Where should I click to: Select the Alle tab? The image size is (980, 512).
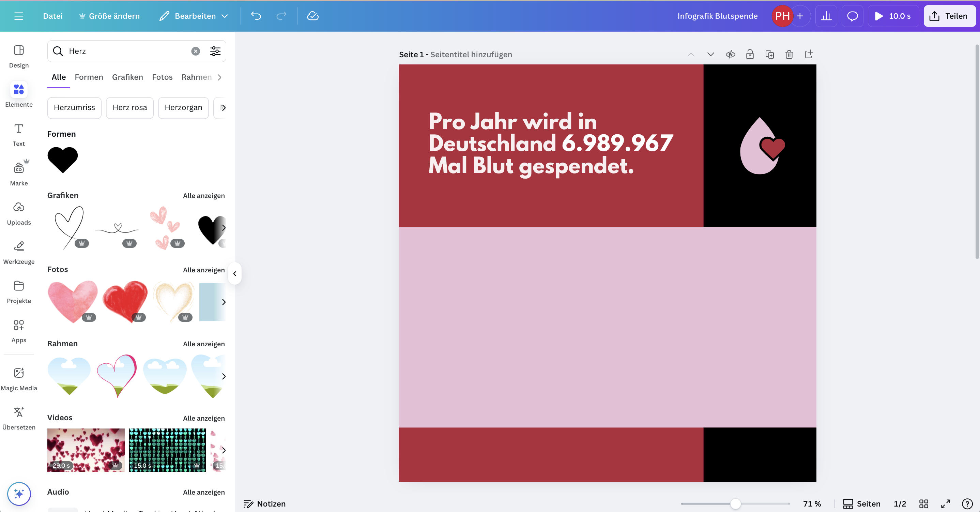(59, 77)
